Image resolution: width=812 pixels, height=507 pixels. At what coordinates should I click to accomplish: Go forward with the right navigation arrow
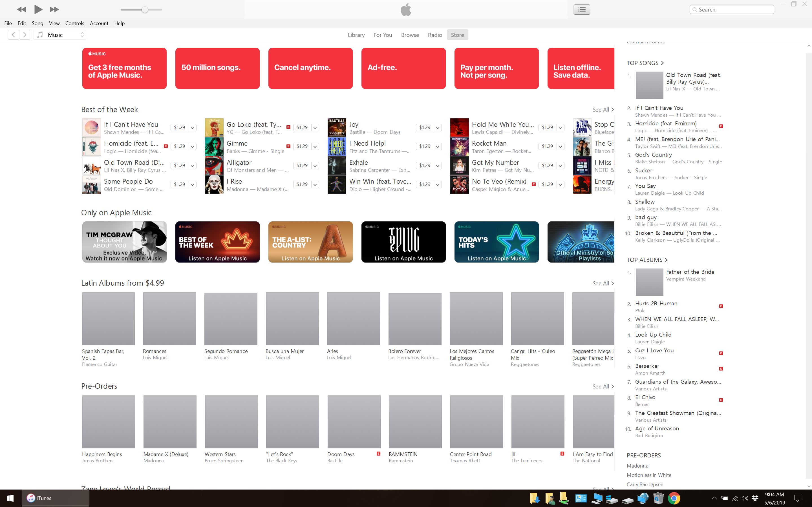25,35
